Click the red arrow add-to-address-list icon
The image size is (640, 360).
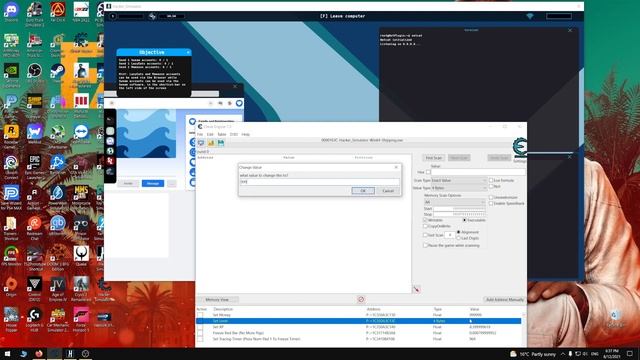[x=416, y=289]
